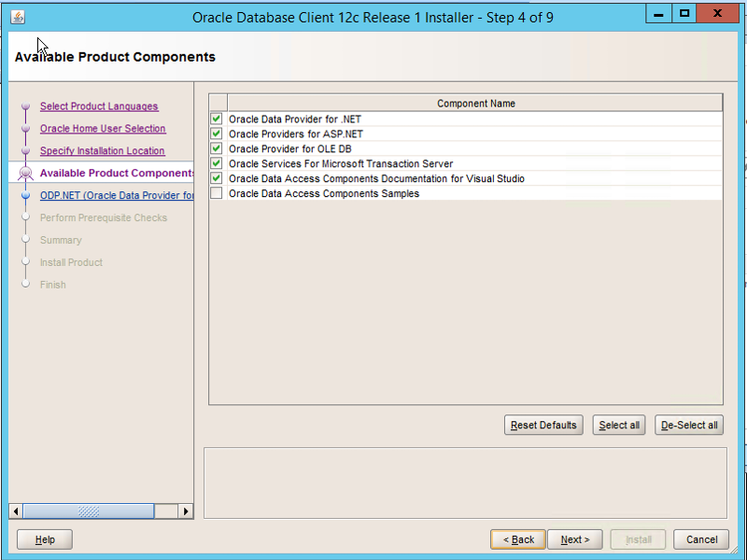747x560 pixels.
Task: Check the Oracle Data Access Components Samples box
Action: pyautogui.click(x=216, y=193)
